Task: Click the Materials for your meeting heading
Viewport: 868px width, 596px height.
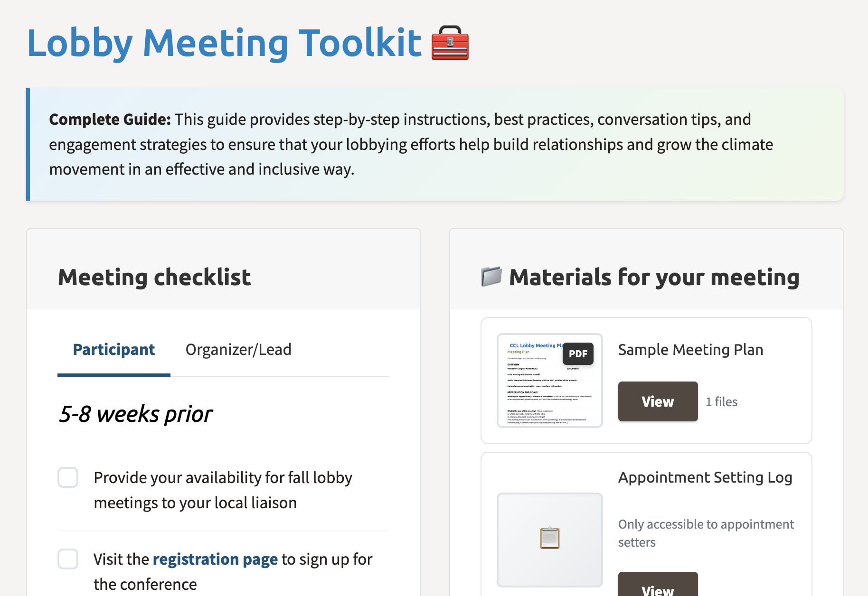Action: (x=654, y=277)
